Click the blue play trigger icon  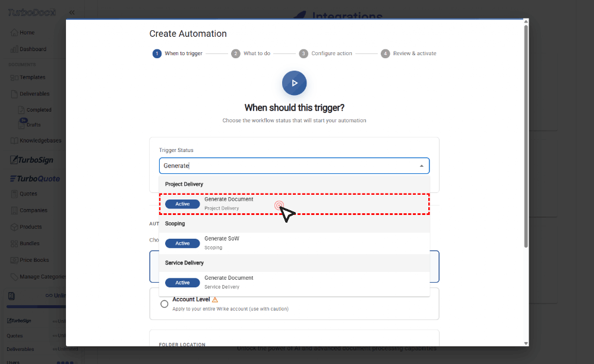tap(294, 83)
